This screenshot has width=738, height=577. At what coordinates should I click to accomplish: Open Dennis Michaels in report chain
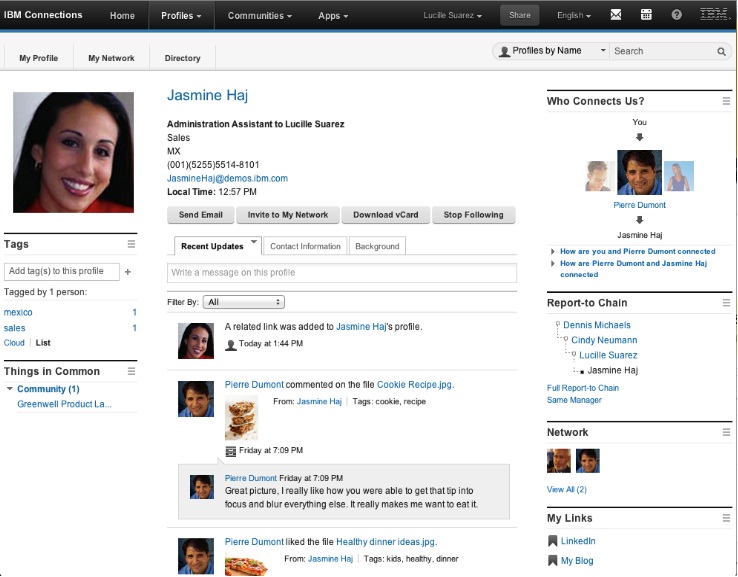(x=596, y=325)
